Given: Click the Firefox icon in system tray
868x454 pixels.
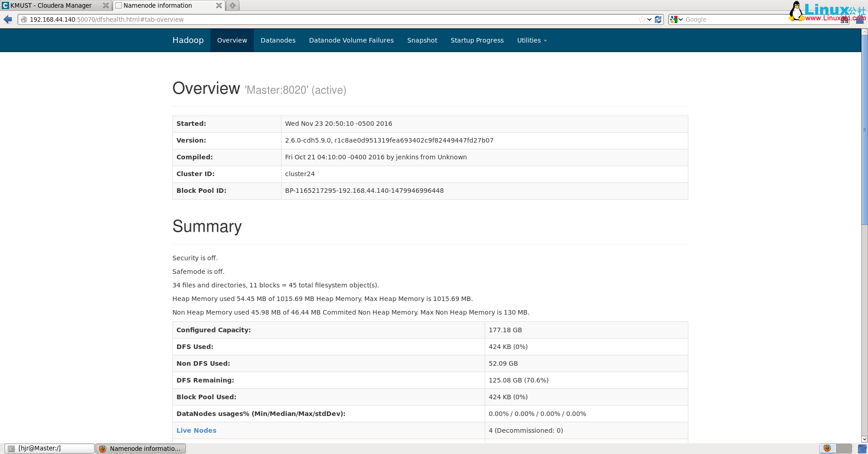Looking at the screenshot, I should click(827, 448).
